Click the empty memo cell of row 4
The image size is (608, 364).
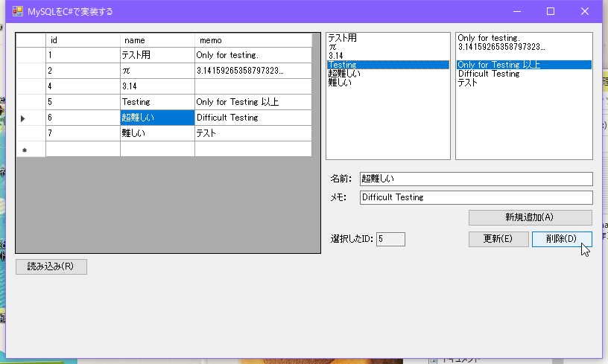253,86
